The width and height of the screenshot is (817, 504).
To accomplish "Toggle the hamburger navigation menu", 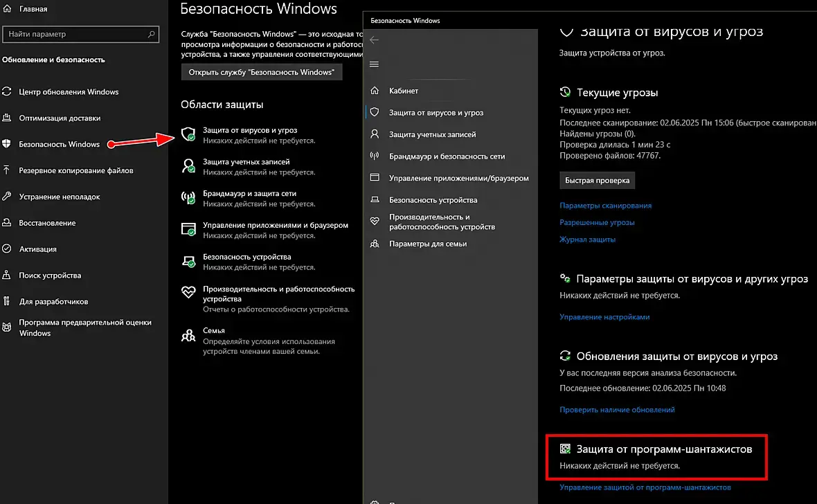I will (x=375, y=64).
